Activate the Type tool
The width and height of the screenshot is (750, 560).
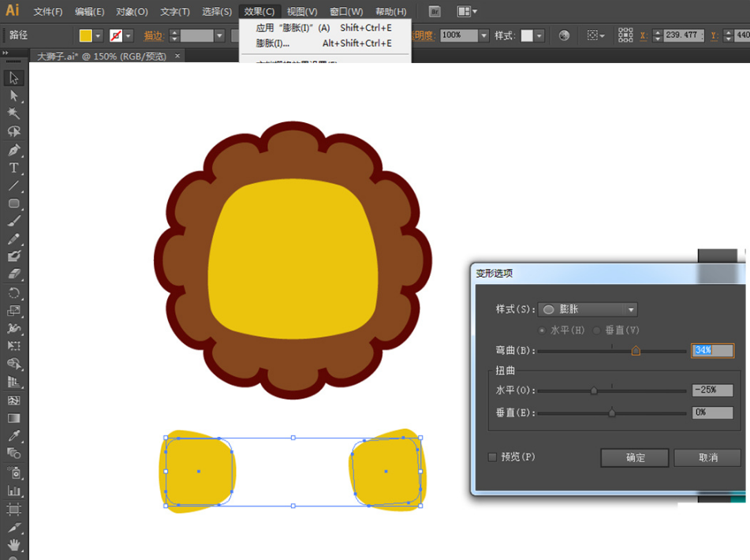point(13,168)
